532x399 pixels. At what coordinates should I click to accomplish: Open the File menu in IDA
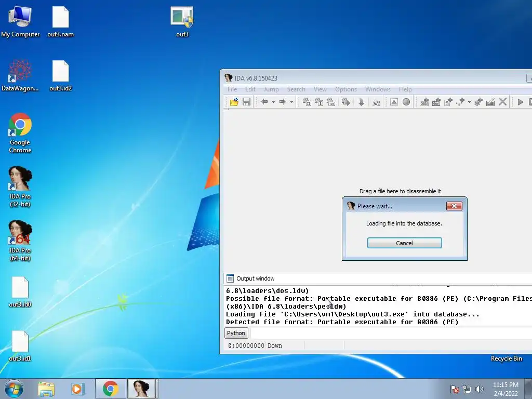pyautogui.click(x=232, y=89)
